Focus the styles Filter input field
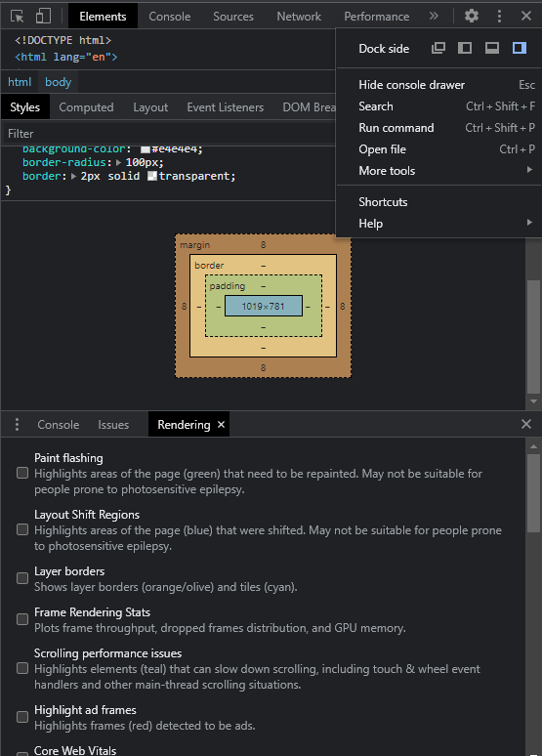This screenshot has width=542, height=756. point(168,134)
